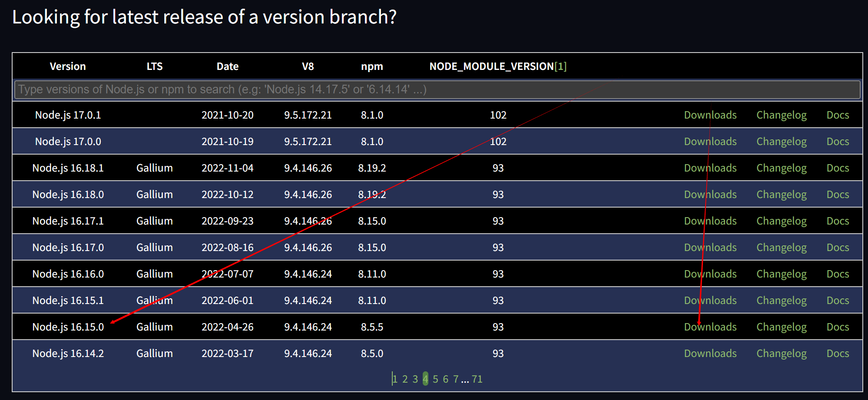Image resolution: width=868 pixels, height=400 pixels.
Task: Select the date '2022-11-04'
Action: coord(228,168)
